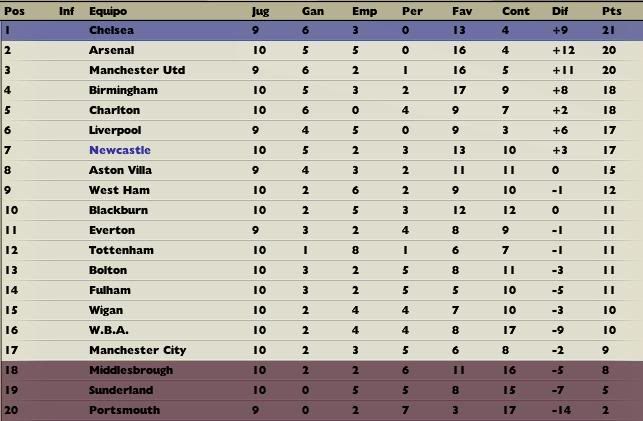Click the Cont column header

pyautogui.click(x=515, y=11)
